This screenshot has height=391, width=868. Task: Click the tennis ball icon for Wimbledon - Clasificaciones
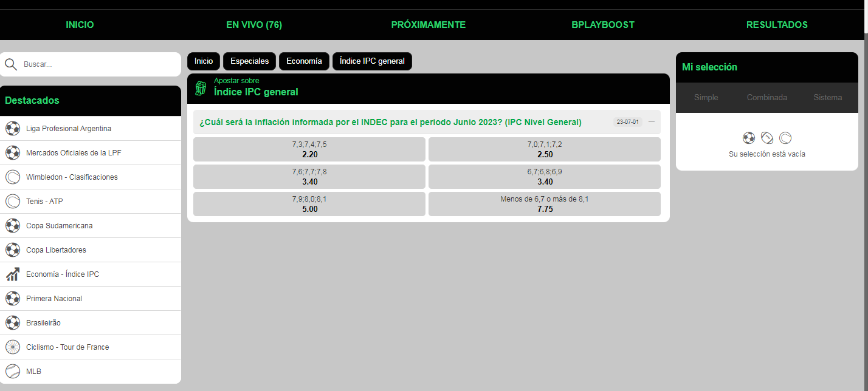[x=13, y=177]
